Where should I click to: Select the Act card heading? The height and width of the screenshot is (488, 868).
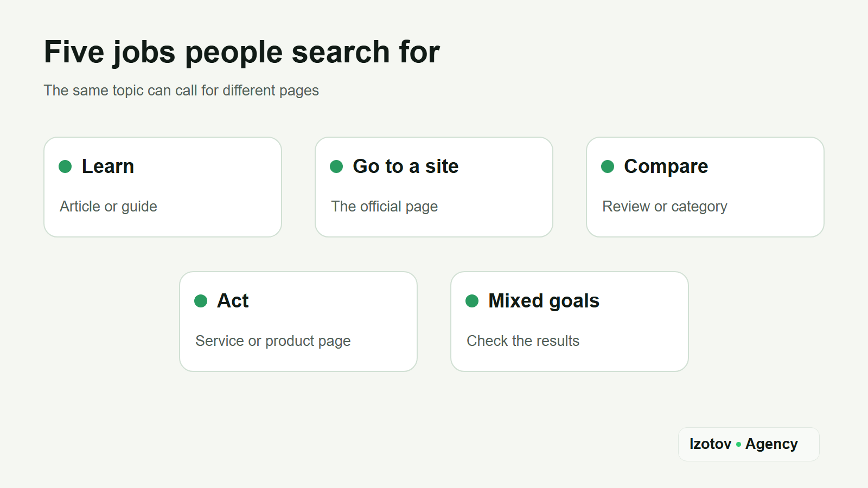pyautogui.click(x=233, y=301)
